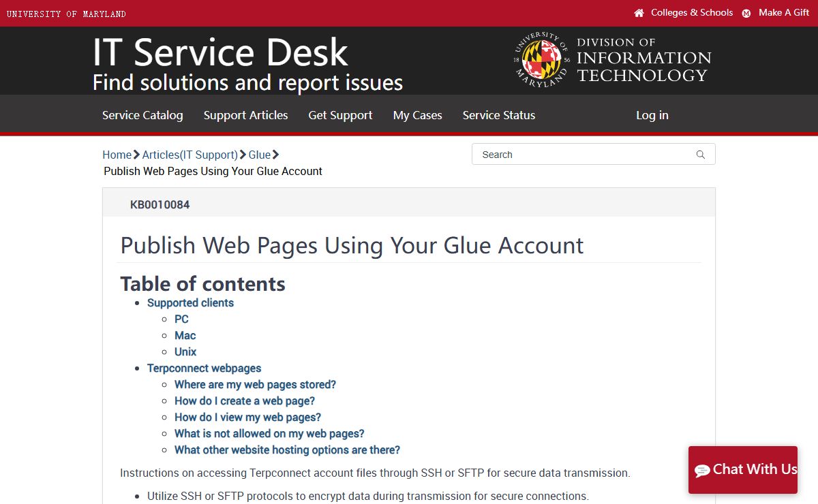Jump to Supported clients section
The image size is (818, 504).
190,302
